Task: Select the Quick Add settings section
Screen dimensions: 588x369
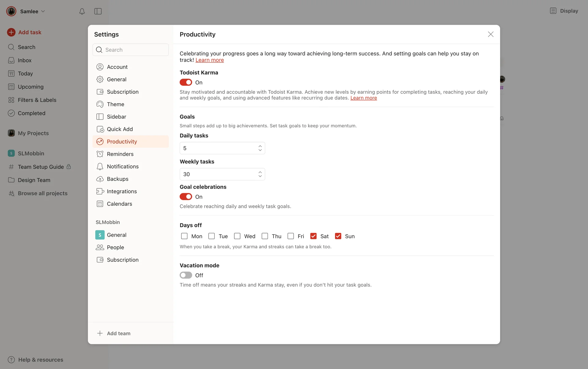Action: (119, 129)
